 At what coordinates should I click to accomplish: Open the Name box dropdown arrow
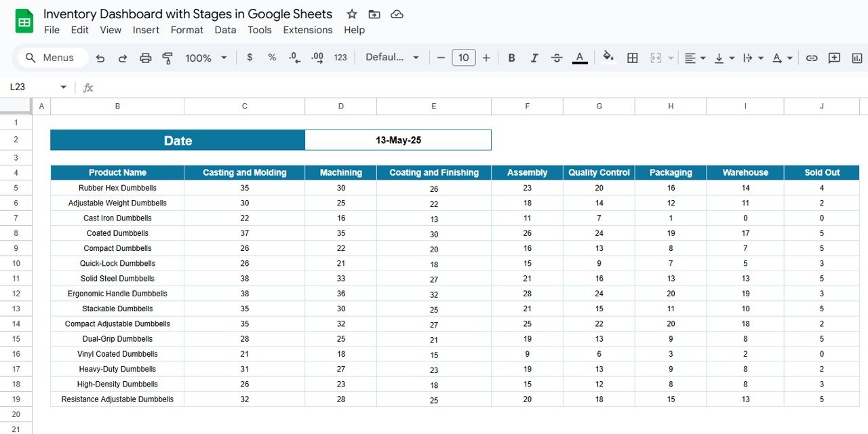pos(64,87)
